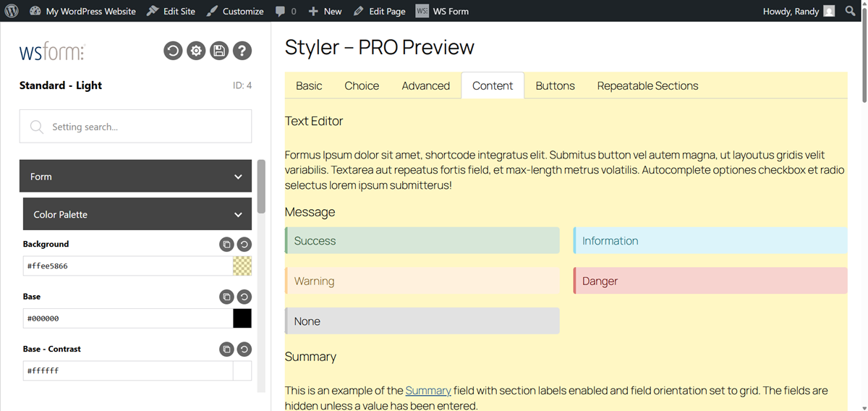This screenshot has width=868, height=411.
Task: Open the styler settings gear icon
Action: click(196, 51)
